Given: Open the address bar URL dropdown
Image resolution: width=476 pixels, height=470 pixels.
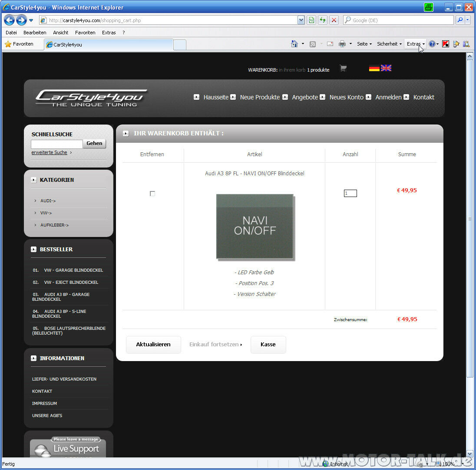Looking at the screenshot, I should (301, 20).
